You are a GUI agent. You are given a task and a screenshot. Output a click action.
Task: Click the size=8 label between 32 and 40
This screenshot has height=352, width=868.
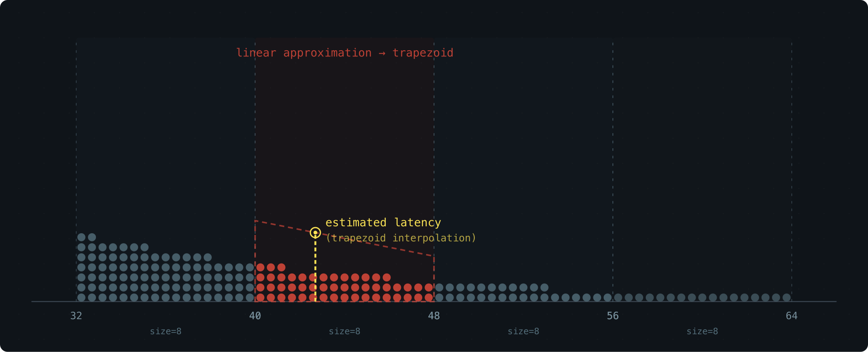166,332
